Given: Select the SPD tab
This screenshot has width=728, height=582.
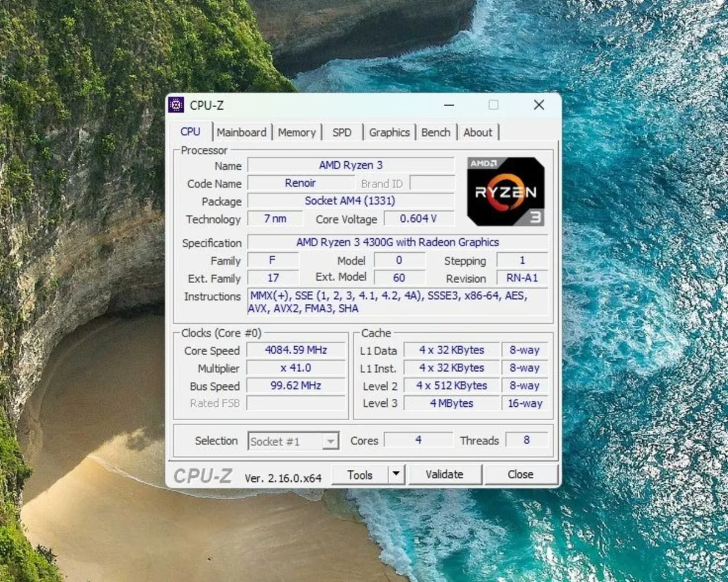Looking at the screenshot, I should coord(342,132).
